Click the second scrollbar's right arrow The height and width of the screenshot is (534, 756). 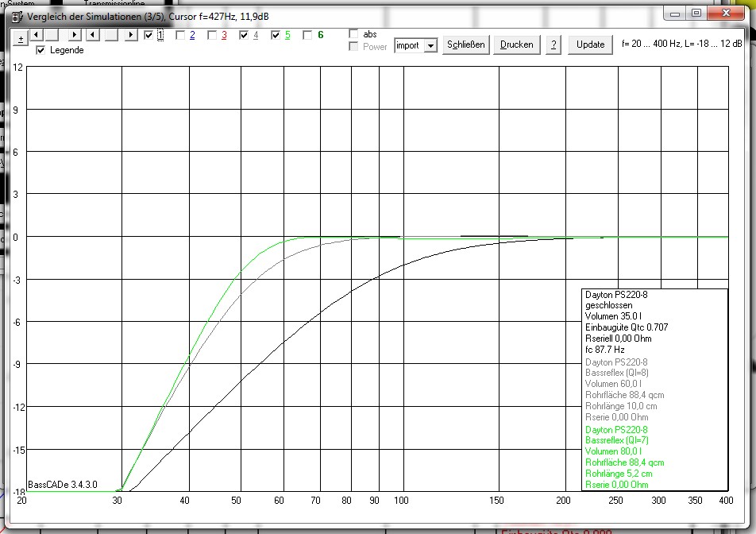pyautogui.click(x=131, y=35)
